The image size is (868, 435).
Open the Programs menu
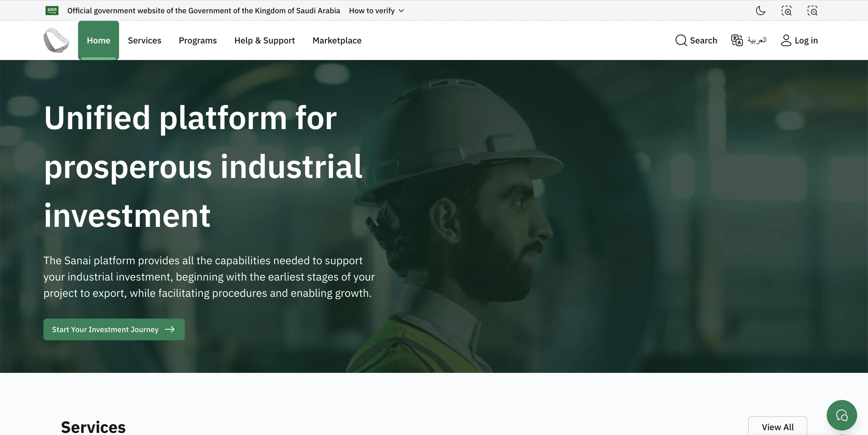pos(198,40)
